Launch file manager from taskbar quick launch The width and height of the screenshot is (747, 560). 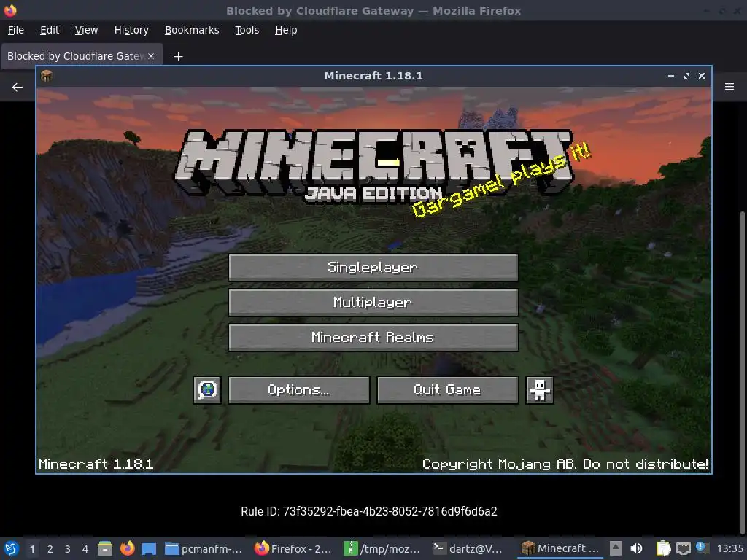pyautogui.click(x=105, y=548)
